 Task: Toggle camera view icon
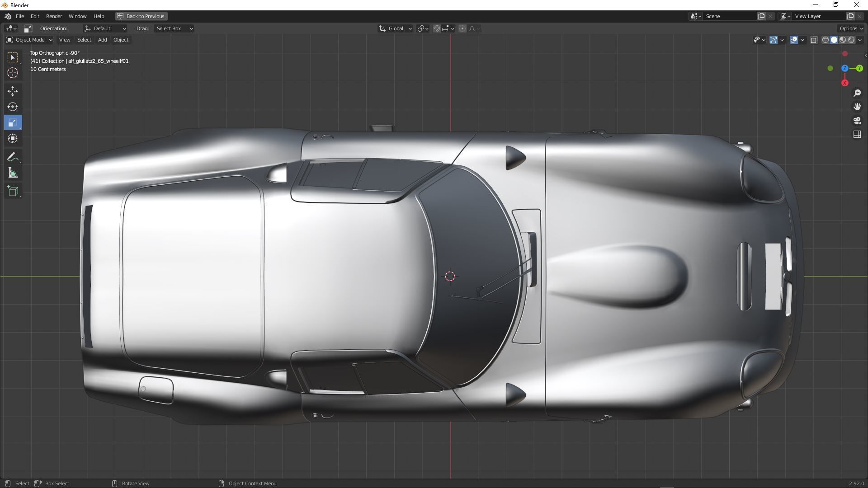point(857,121)
